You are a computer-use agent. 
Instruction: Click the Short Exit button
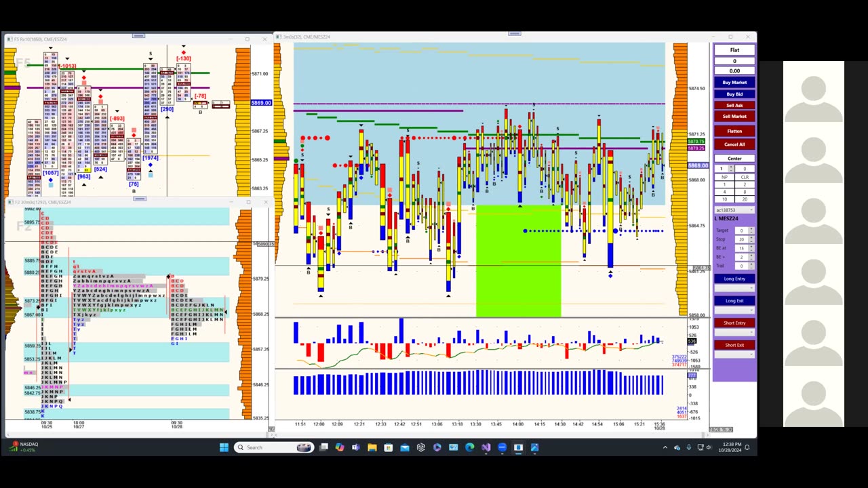(734, 345)
